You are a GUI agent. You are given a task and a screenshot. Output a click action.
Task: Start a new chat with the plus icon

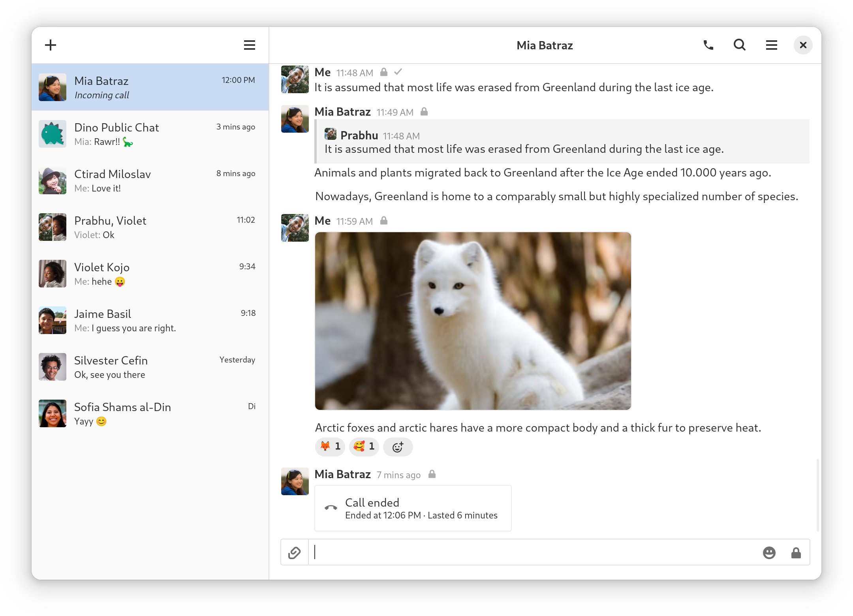coord(50,45)
